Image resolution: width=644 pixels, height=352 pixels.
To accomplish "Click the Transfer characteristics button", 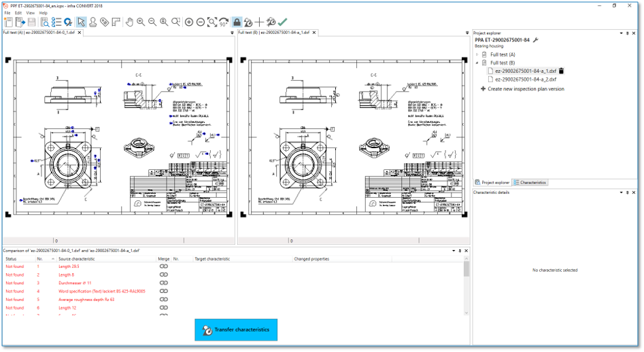I will pyautogui.click(x=236, y=330).
